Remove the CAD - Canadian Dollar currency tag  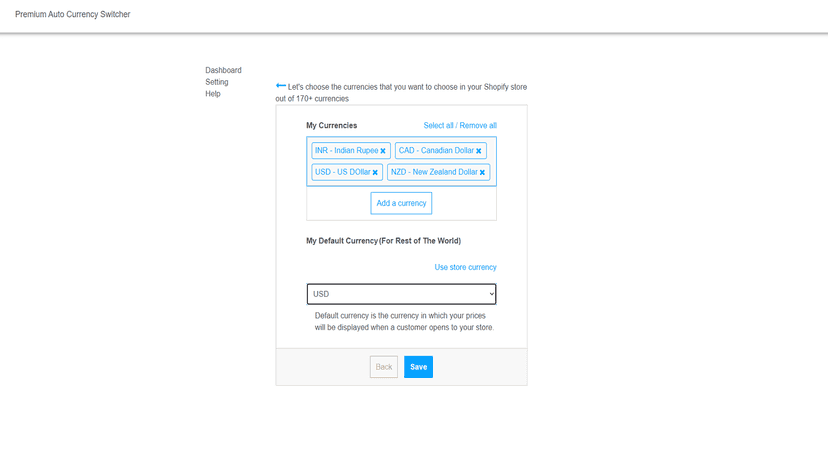tap(478, 151)
